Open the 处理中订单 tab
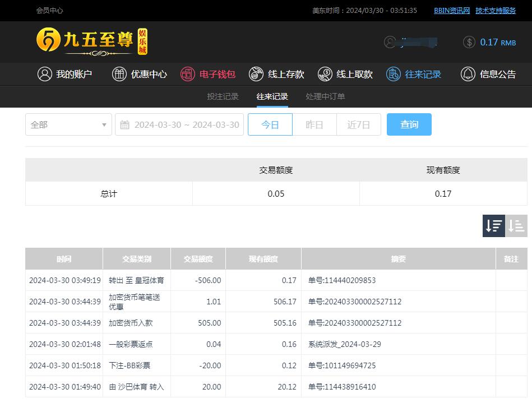Screen dimensions: 532x403 tap(325, 96)
